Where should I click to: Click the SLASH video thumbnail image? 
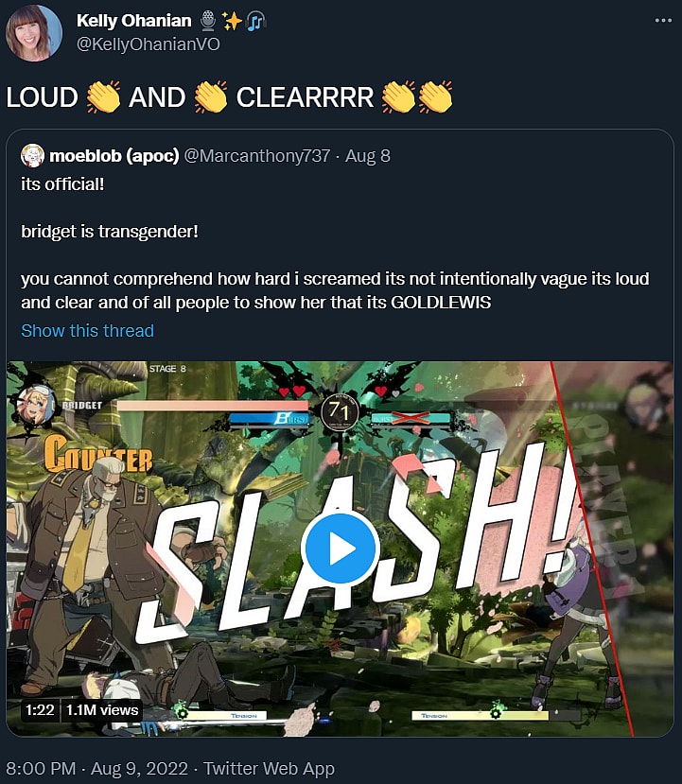340,549
